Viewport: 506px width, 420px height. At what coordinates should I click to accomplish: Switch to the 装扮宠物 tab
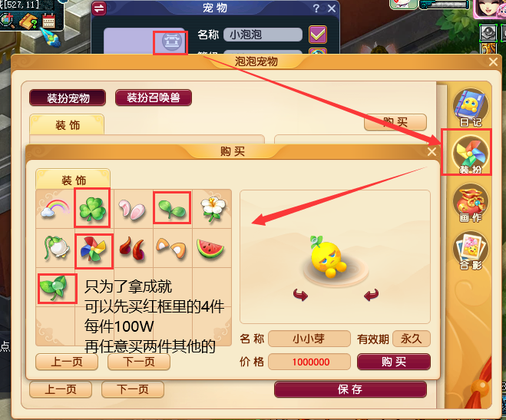(68, 98)
